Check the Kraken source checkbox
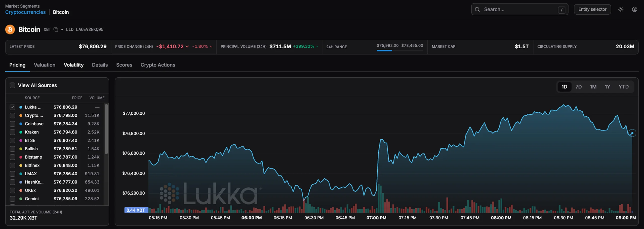This screenshot has height=229, width=644. pyautogui.click(x=12, y=132)
